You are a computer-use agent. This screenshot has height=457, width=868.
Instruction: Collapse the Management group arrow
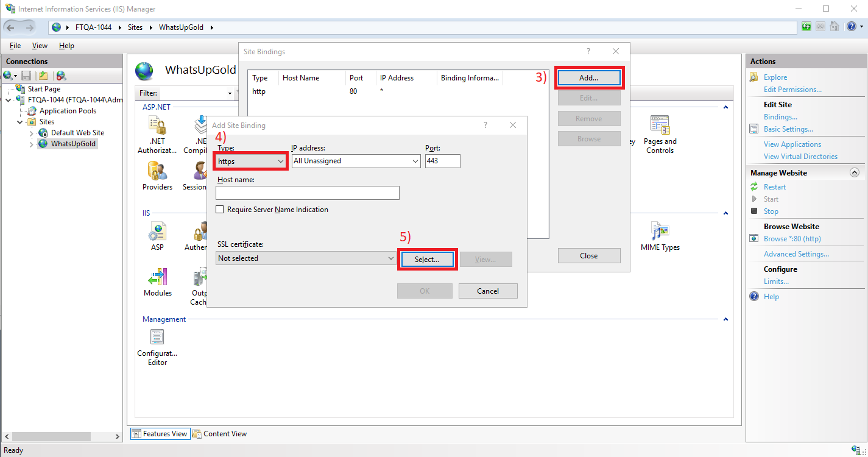tap(725, 319)
